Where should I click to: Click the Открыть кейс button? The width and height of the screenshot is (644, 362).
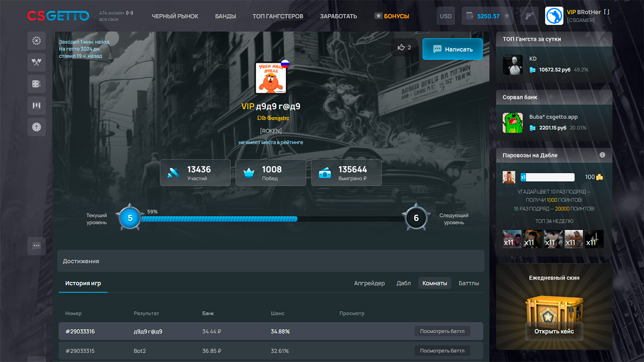(554, 331)
